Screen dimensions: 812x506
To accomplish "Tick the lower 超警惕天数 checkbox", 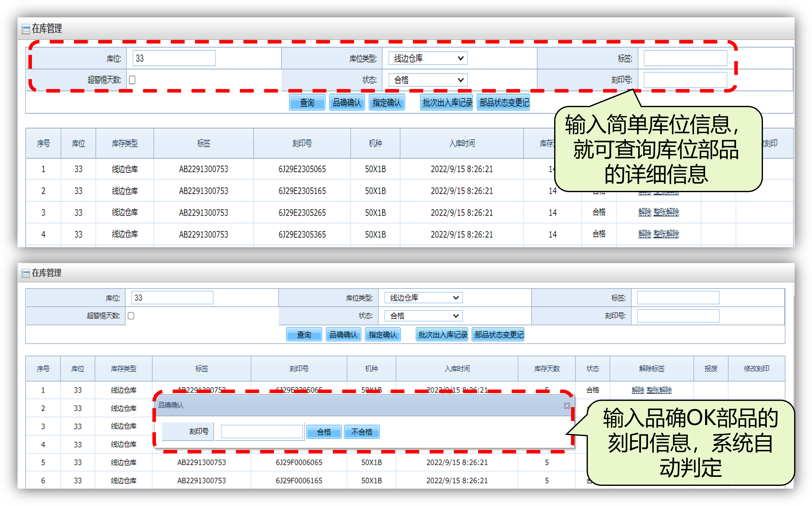I will tap(131, 316).
